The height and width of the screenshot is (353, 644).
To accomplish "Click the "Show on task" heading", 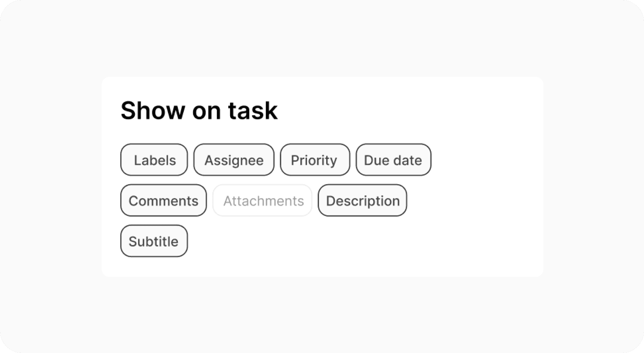I will click(x=199, y=110).
